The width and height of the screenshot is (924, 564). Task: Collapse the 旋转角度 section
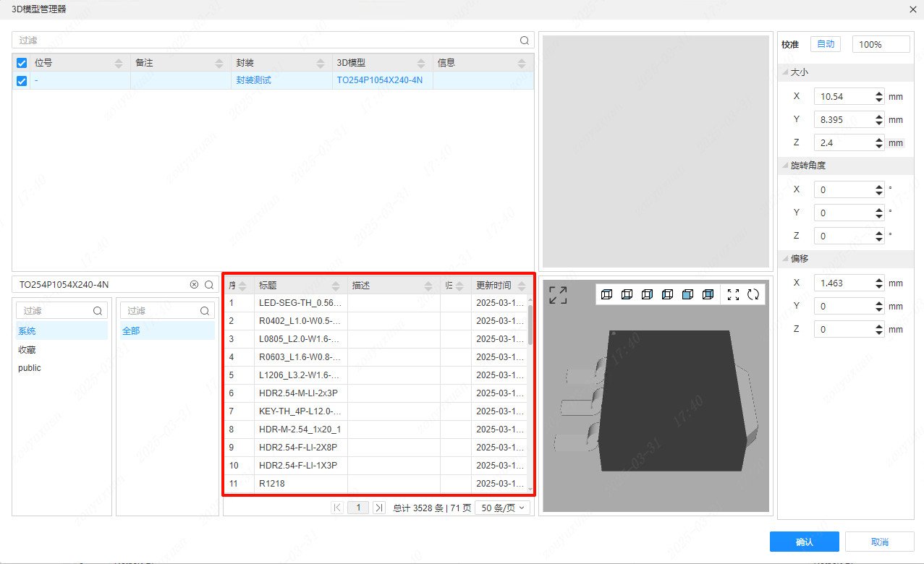[786, 166]
